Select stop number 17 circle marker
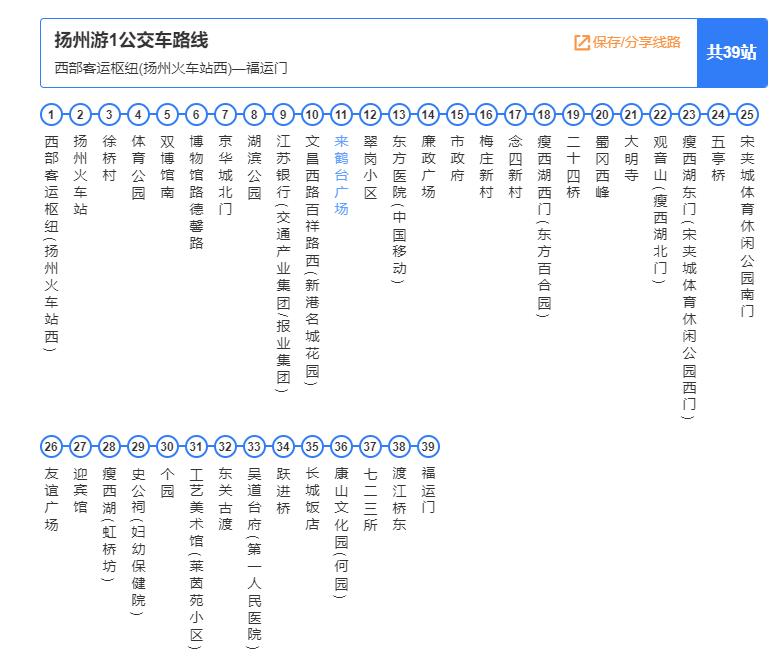Viewport: 777px width, 664px height. click(x=515, y=115)
